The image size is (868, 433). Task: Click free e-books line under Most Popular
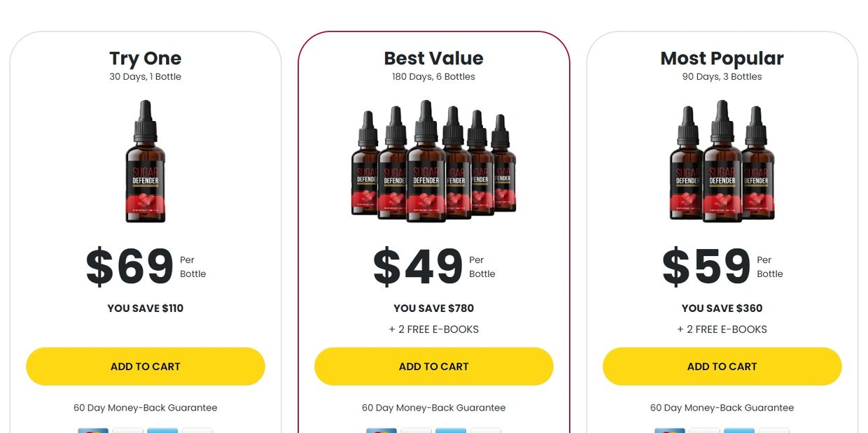[x=722, y=329]
